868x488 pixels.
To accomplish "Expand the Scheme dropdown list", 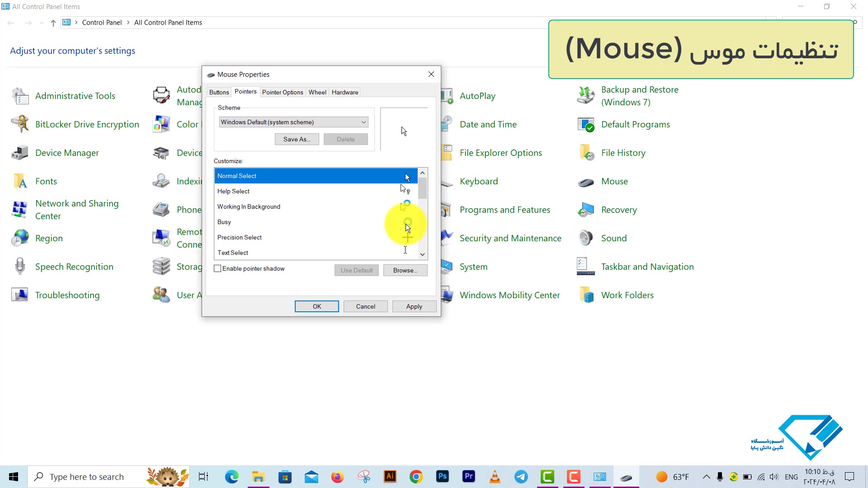I will 363,122.
